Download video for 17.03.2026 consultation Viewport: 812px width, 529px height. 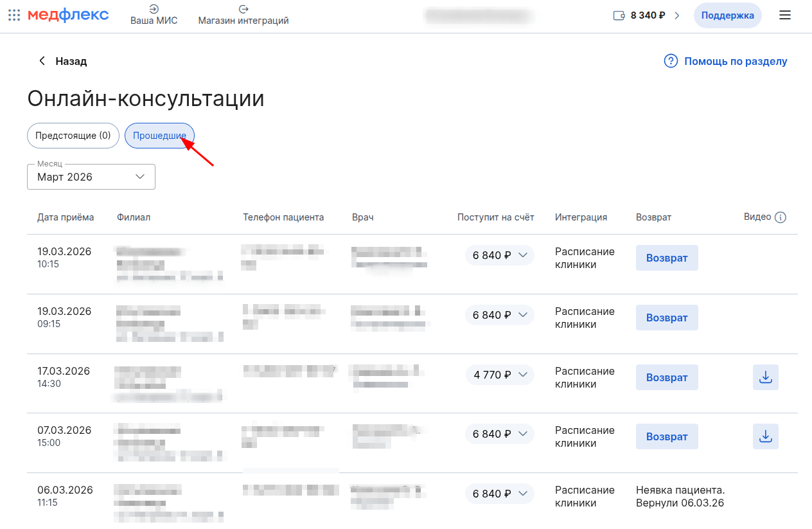coord(765,377)
